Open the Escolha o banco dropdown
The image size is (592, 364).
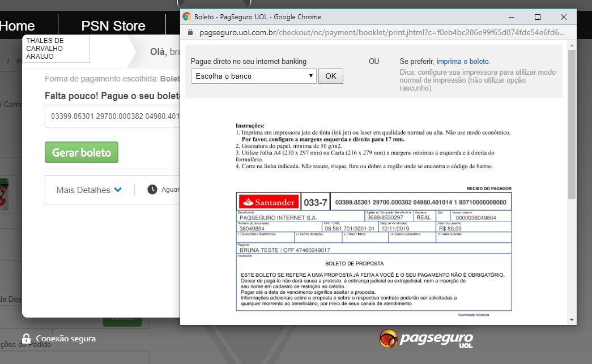pyautogui.click(x=253, y=76)
